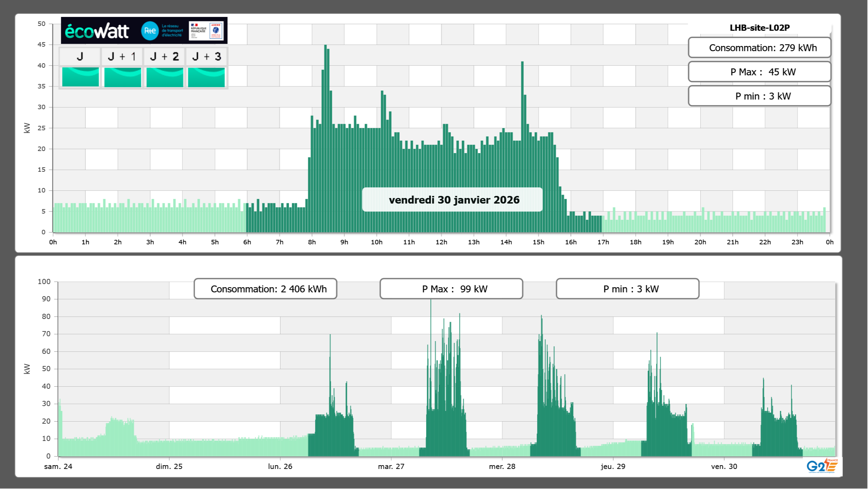Click the 12h tick on the hourly axis

pos(441,242)
